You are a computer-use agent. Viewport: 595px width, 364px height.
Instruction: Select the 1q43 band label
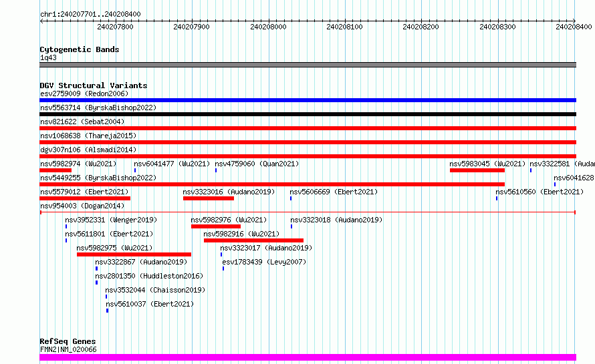[48, 57]
